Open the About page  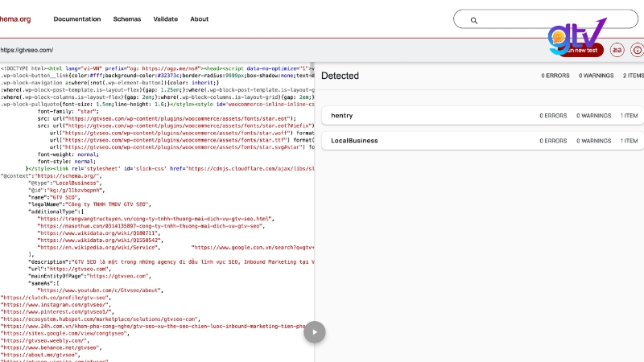tap(199, 19)
